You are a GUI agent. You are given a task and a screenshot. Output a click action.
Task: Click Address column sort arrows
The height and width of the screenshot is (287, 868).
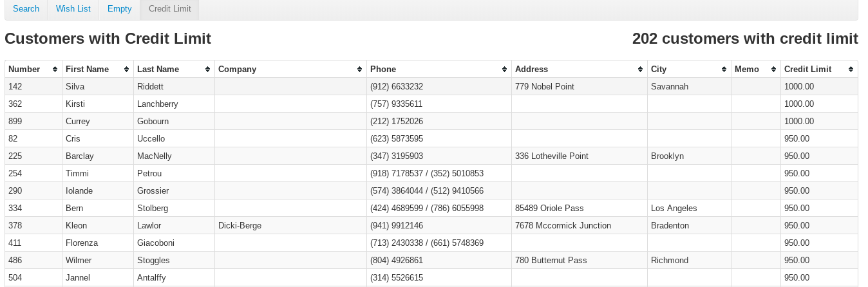640,69
